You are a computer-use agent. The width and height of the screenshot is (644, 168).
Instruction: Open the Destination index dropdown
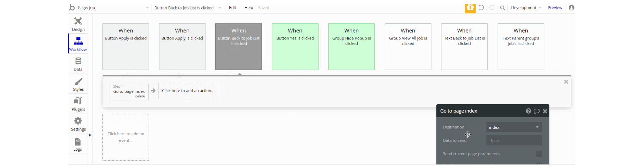514,127
